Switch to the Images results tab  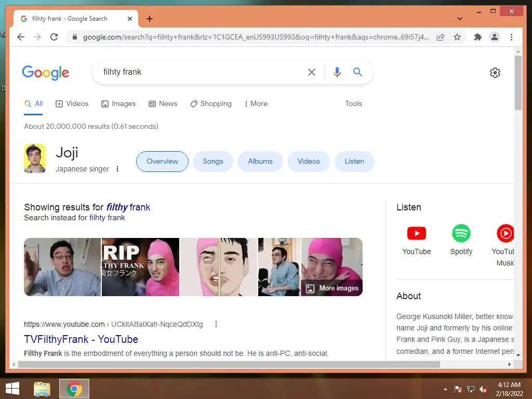pos(118,104)
